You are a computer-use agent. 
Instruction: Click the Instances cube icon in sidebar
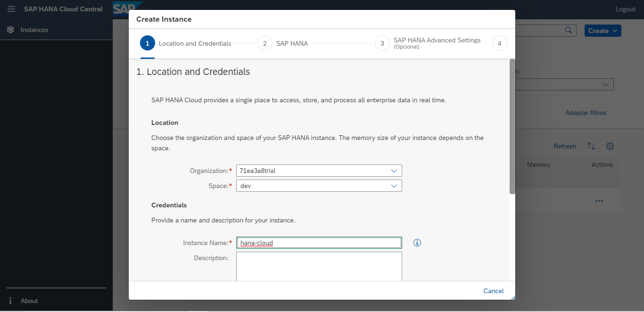coord(10,30)
